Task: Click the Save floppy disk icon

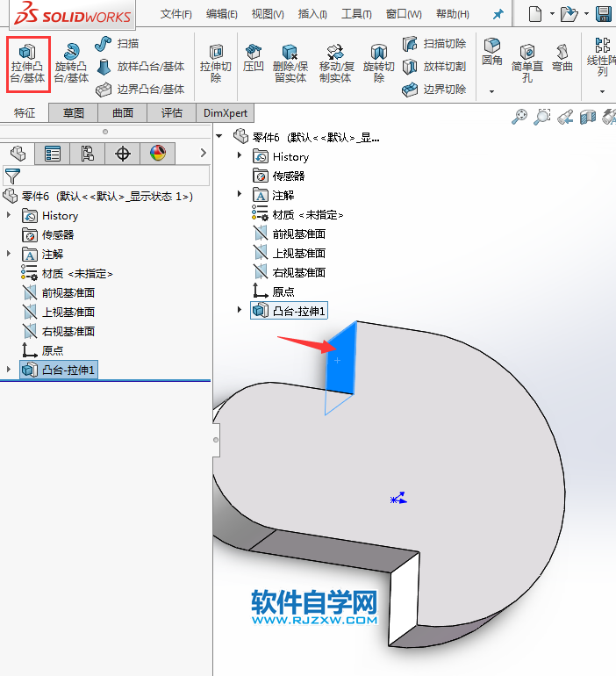Action: 604,14
